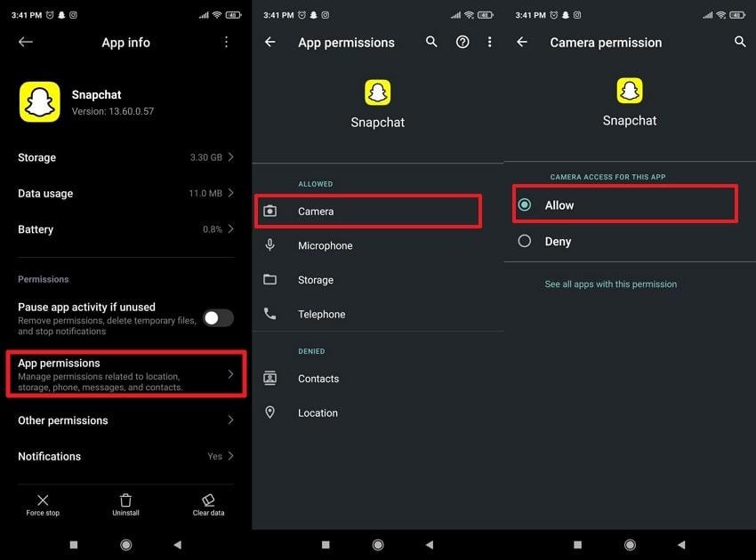Expand the Storage entry showing 3.30 GB
Screen dimensions: 756x560
125,157
